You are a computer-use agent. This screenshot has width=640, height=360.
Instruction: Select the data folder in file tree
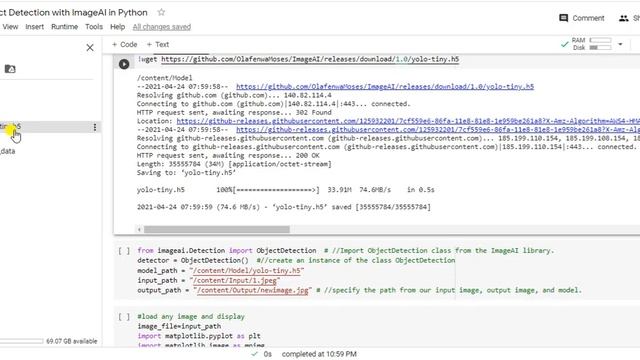pos(8,151)
